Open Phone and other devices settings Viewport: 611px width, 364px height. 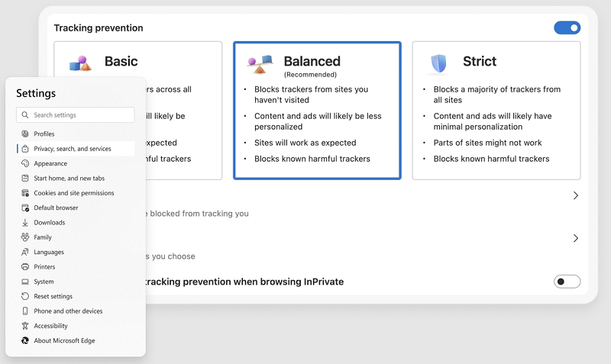point(68,311)
